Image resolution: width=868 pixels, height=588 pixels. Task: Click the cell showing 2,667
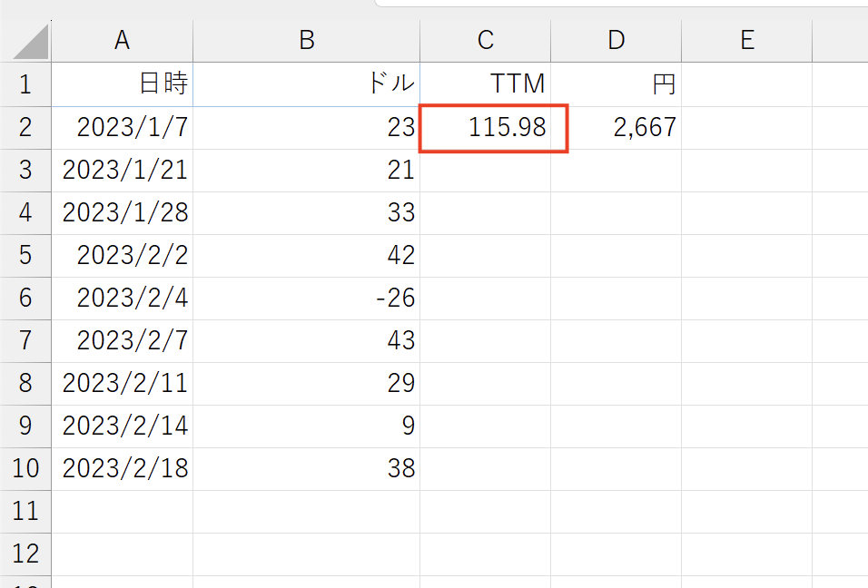point(616,128)
